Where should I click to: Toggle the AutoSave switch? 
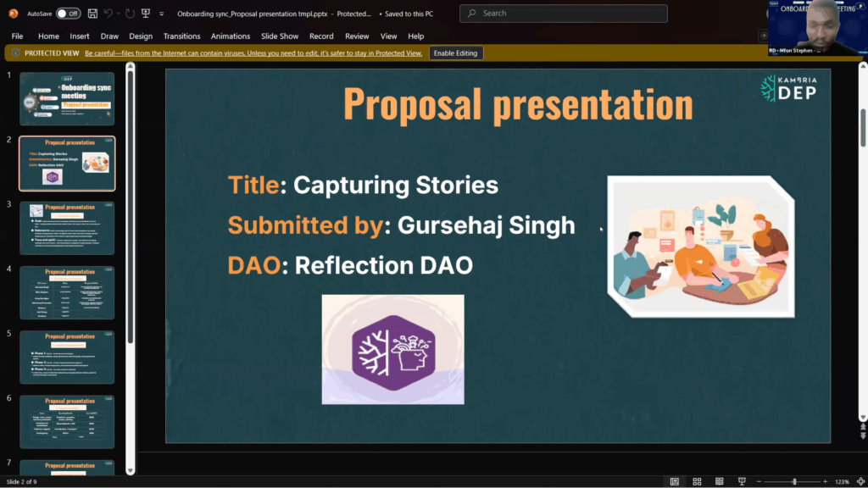[68, 14]
